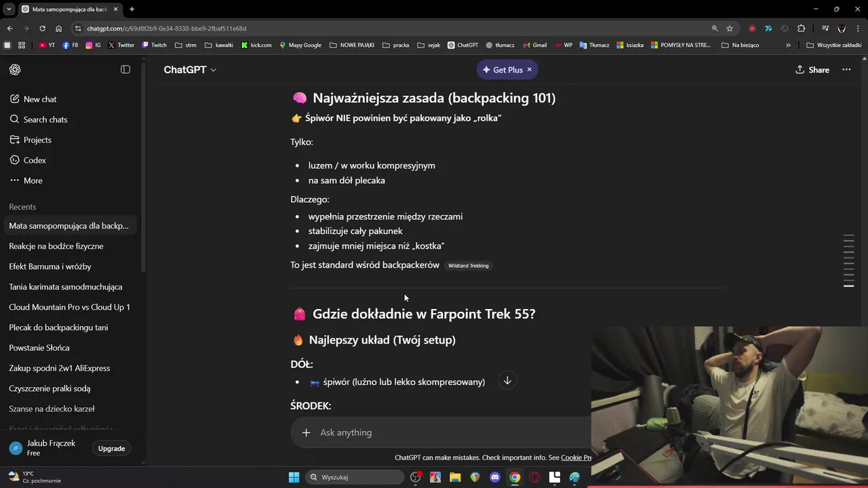
Task: Collapse the sidebar with the panel toggle icon
Action: 125,70
